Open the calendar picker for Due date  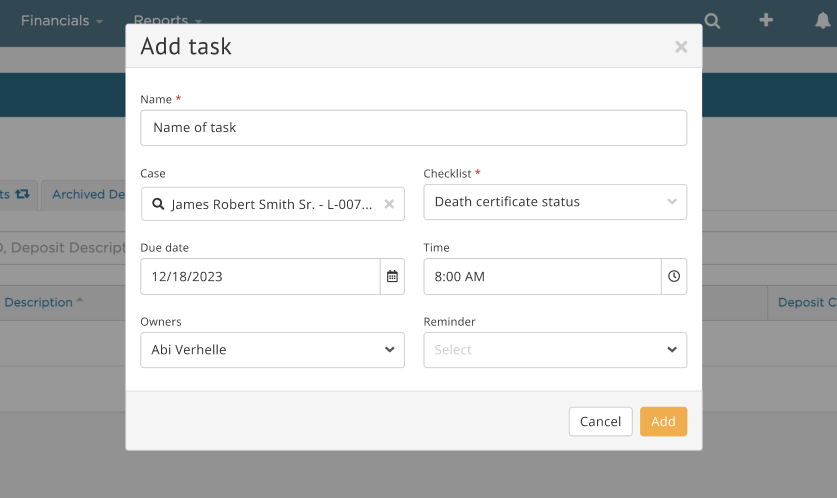tap(392, 276)
